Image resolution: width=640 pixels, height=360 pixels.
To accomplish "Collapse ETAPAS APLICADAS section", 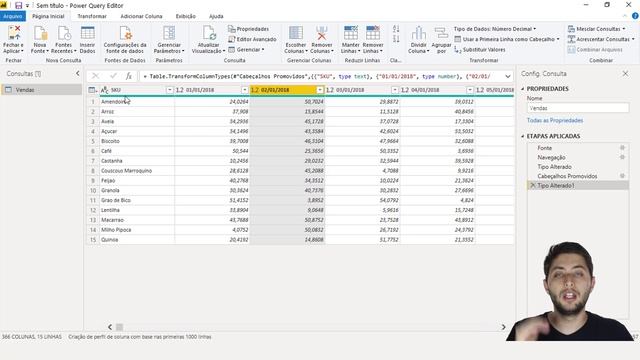I will click(x=523, y=136).
